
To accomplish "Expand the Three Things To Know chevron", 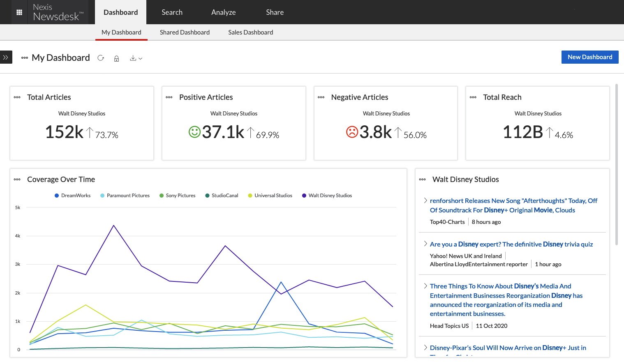I will (425, 286).
